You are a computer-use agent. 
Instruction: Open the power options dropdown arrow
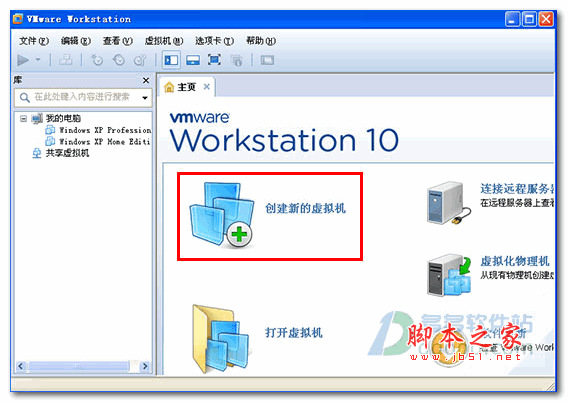point(38,60)
